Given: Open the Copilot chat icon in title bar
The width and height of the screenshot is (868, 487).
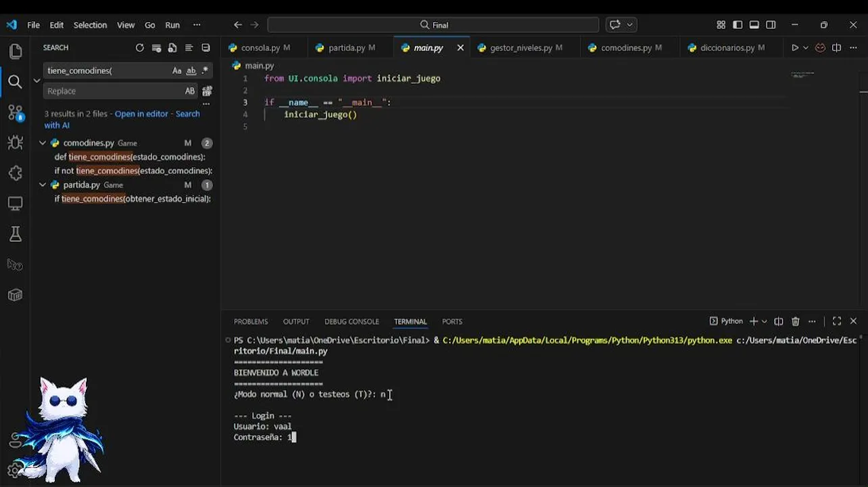Looking at the screenshot, I should pos(614,25).
